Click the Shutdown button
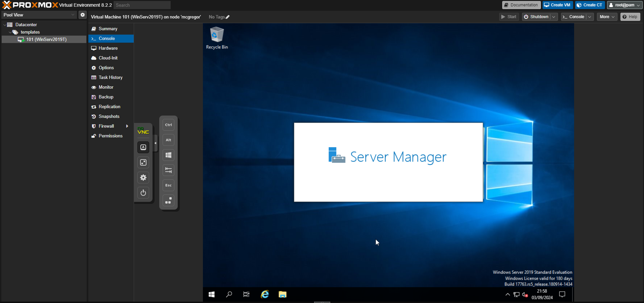Screen dimensions: 644x303 [536, 17]
